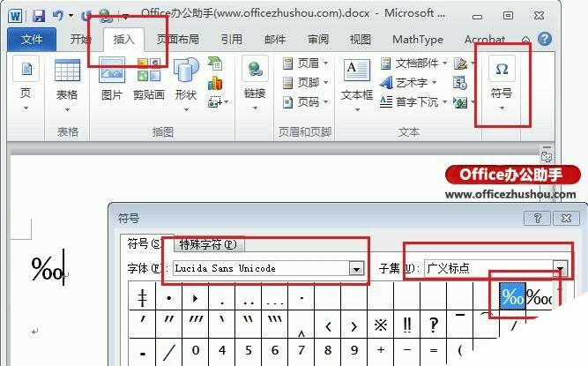This screenshot has height=366, width=588.
Task: Click the insert object icon in the 文本 group
Action: (460, 102)
